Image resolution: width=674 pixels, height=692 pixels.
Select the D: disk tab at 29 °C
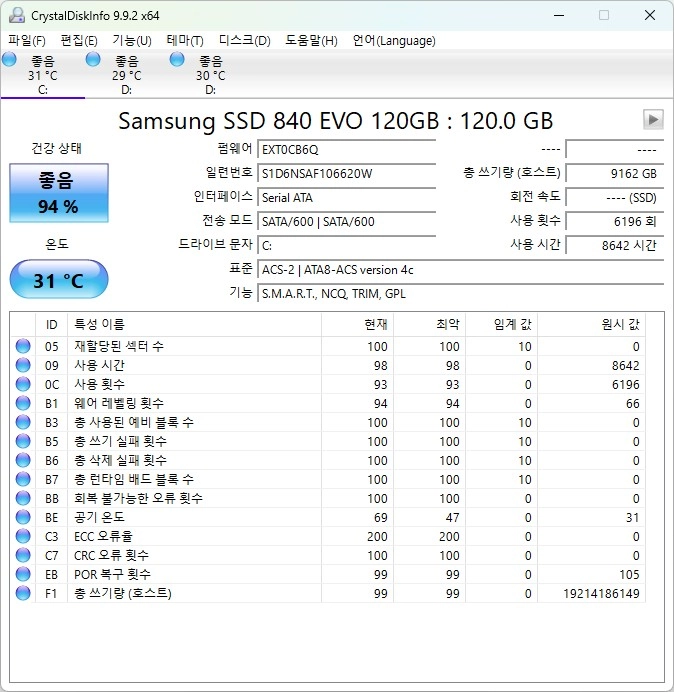[x=126, y=75]
